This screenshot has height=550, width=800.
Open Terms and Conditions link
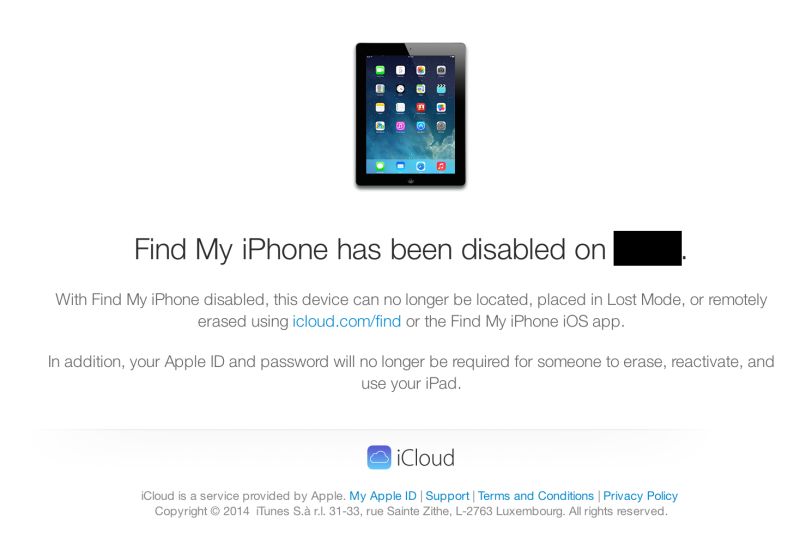[x=536, y=496]
